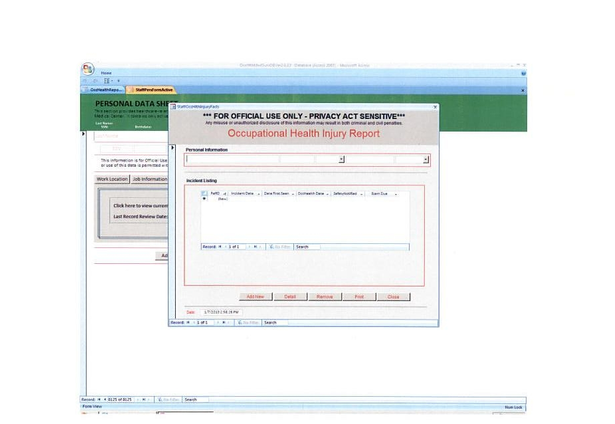The image size is (615, 424).
Task: Click the record number box in injury report navigator
Action: 204,322
